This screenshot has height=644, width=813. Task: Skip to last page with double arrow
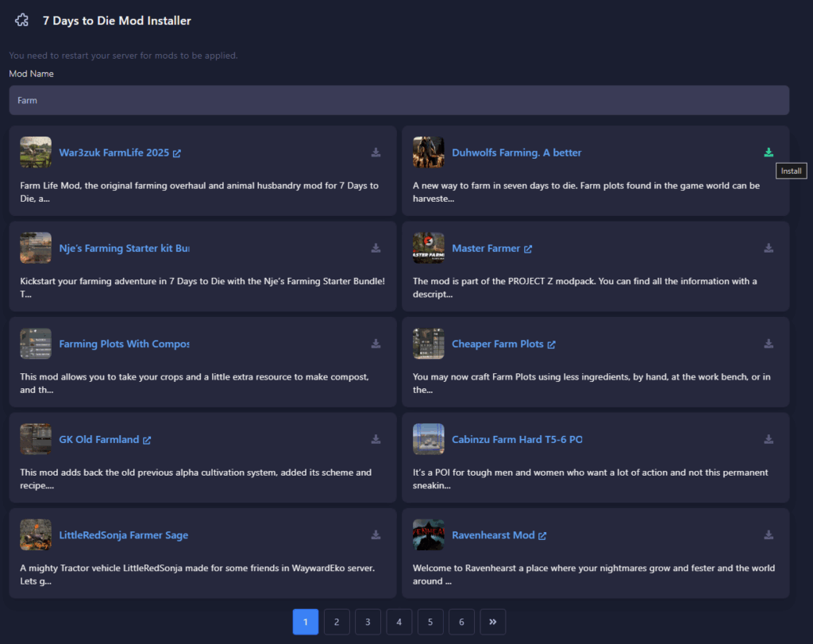click(492, 622)
